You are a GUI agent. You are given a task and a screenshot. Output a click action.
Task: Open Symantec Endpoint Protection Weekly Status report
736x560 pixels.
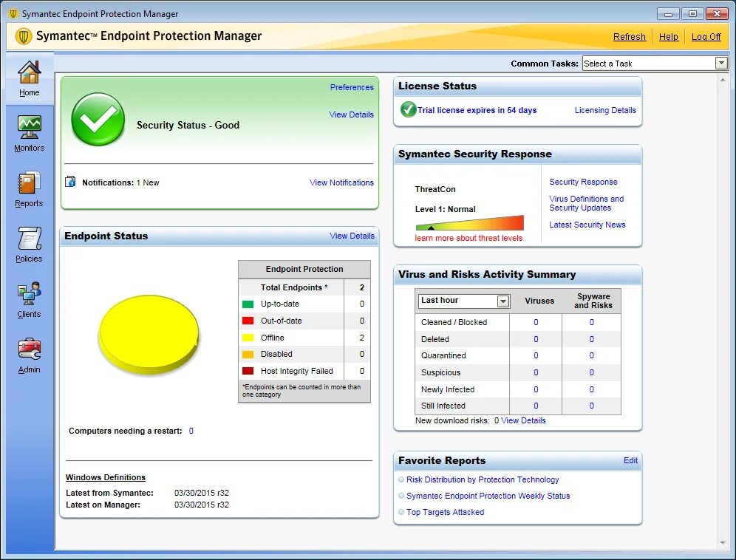[x=488, y=496]
